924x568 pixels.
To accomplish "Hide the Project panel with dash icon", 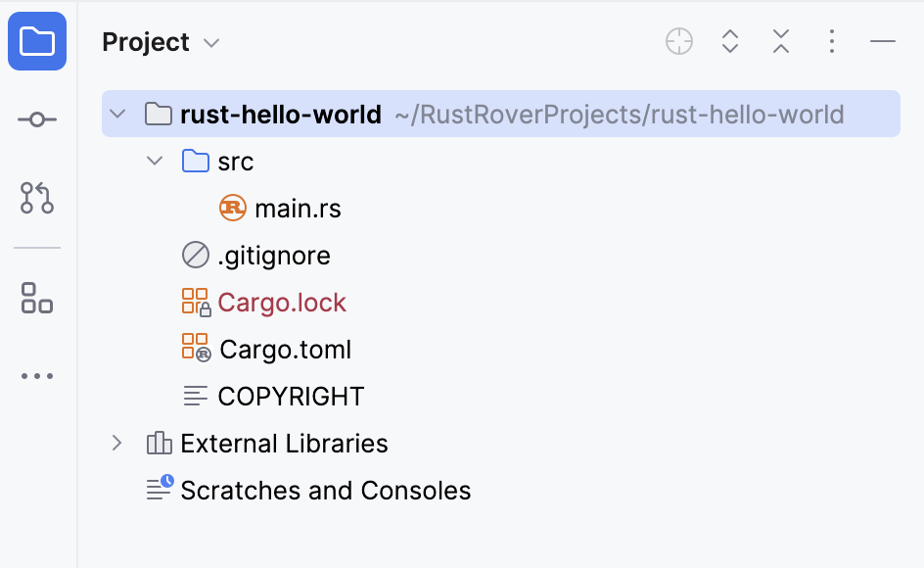I will [882, 41].
